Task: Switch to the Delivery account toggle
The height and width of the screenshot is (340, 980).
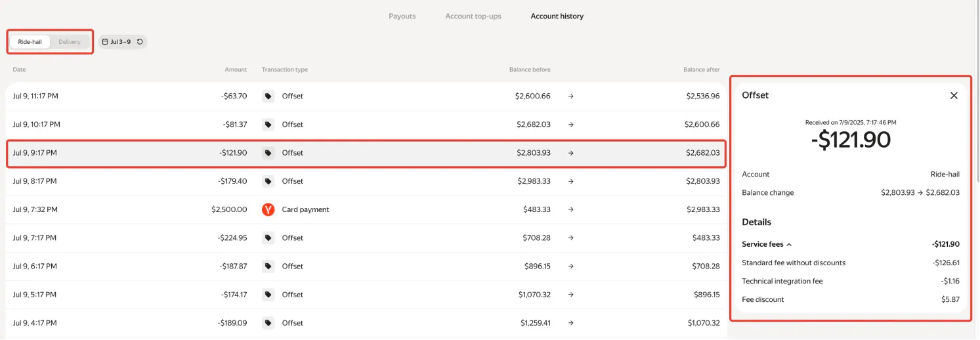Action: coord(70,42)
